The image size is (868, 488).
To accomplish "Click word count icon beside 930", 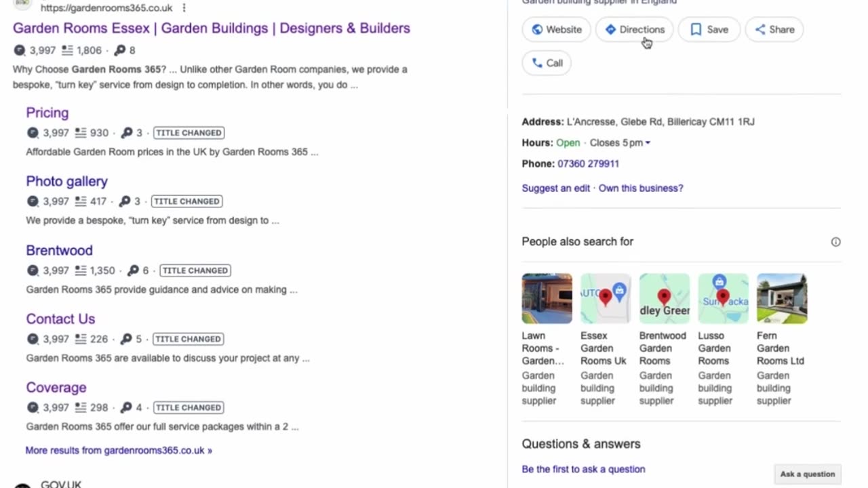I will [x=81, y=133].
